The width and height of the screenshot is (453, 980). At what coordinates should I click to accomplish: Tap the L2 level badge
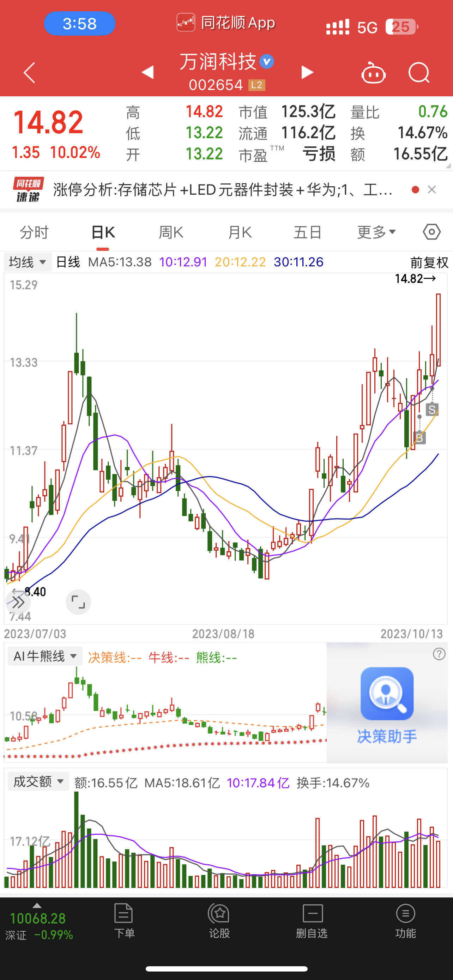coord(257,85)
